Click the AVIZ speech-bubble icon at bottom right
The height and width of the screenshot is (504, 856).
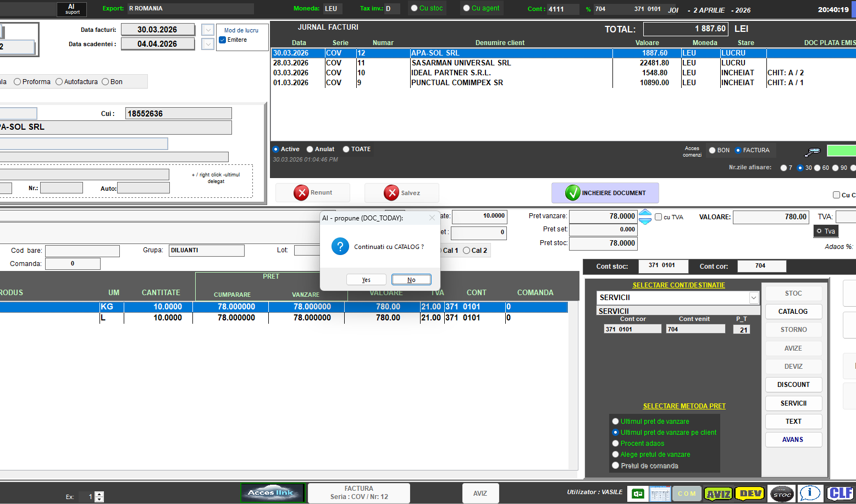718,493
